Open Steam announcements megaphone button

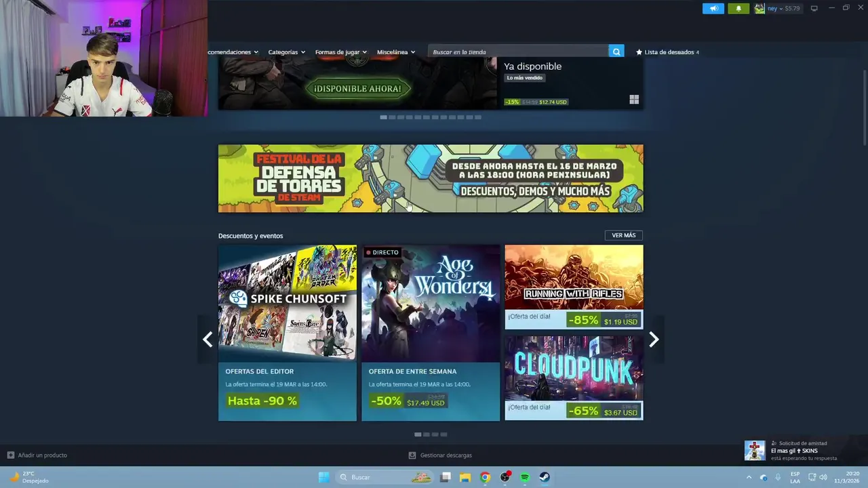713,8
